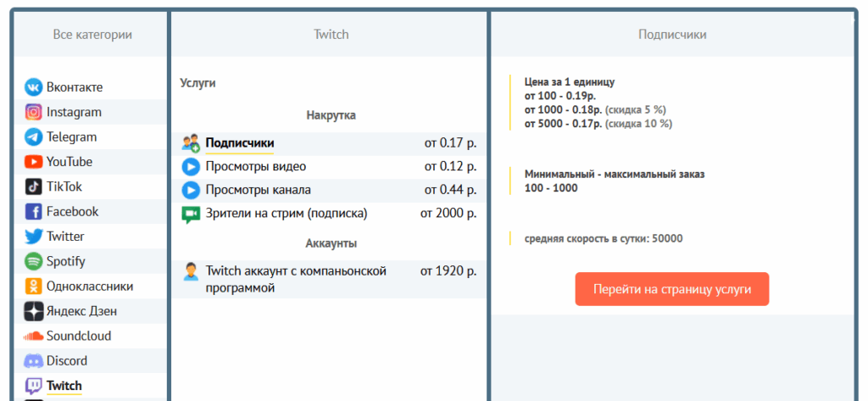
Task: Select the Instagram logo icon
Action: tap(34, 112)
